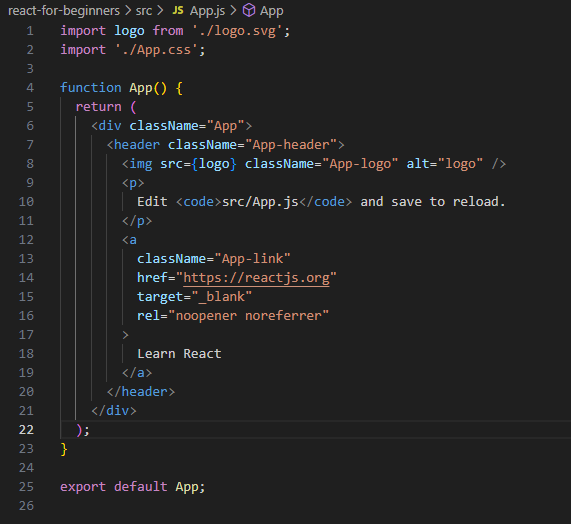
Task: Click the 'logo' import identifier on line 1
Action: [x=129, y=31]
